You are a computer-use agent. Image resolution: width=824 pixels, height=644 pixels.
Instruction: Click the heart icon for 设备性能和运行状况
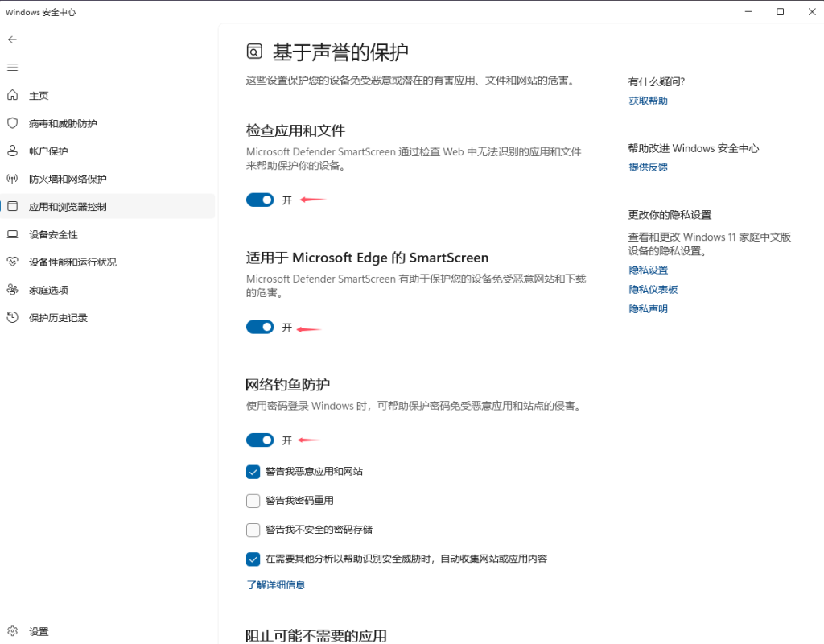(x=13, y=262)
